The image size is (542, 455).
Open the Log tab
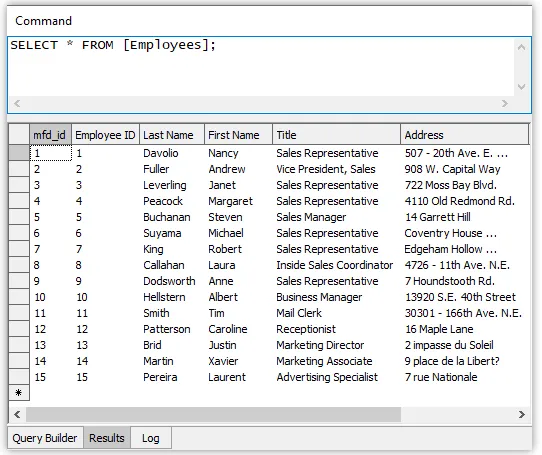click(151, 438)
